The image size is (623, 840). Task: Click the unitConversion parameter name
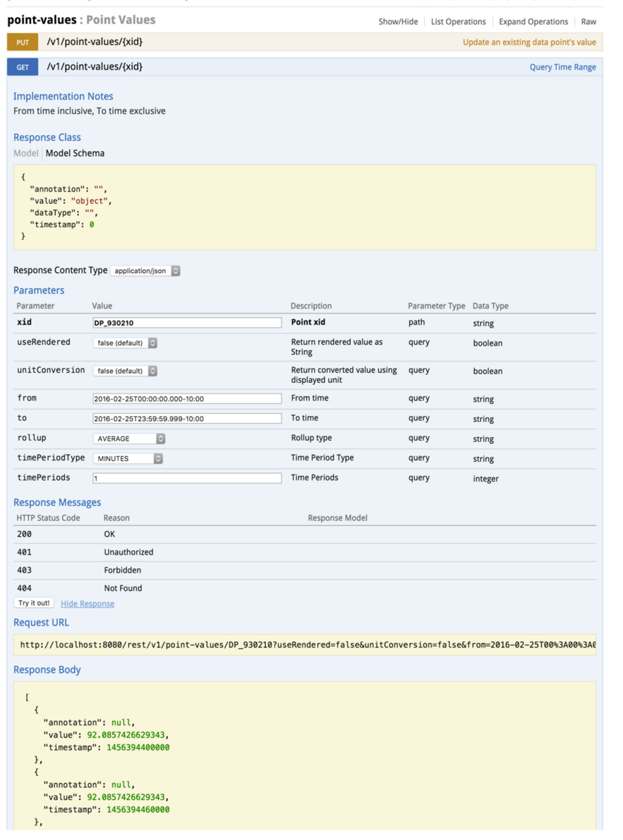tap(51, 370)
